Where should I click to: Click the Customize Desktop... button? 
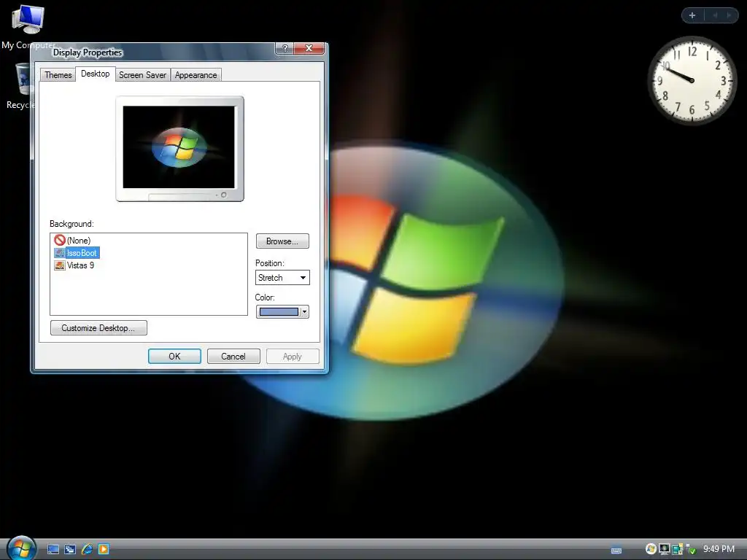(x=98, y=327)
